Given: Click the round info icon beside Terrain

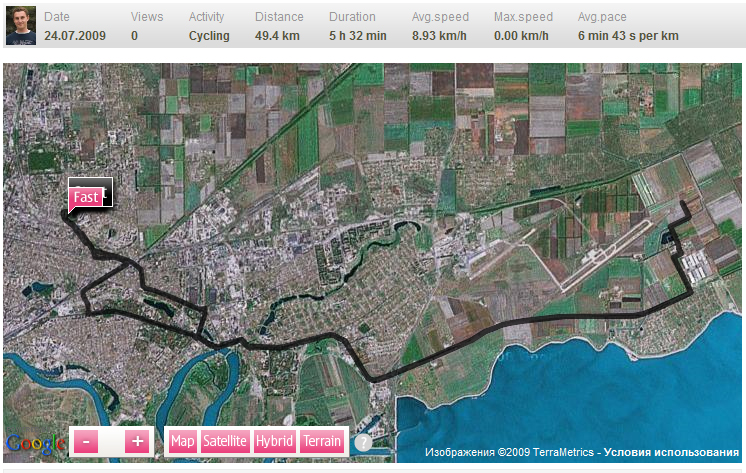Looking at the screenshot, I should (x=363, y=442).
